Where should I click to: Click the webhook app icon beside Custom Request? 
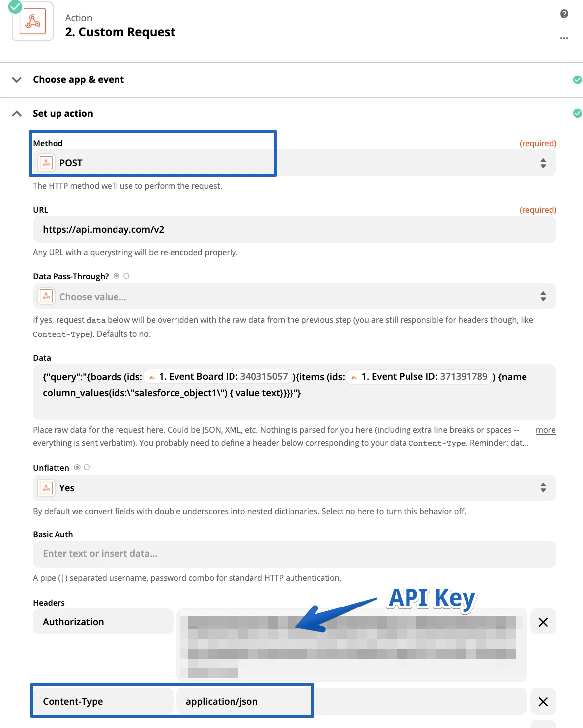(x=33, y=22)
